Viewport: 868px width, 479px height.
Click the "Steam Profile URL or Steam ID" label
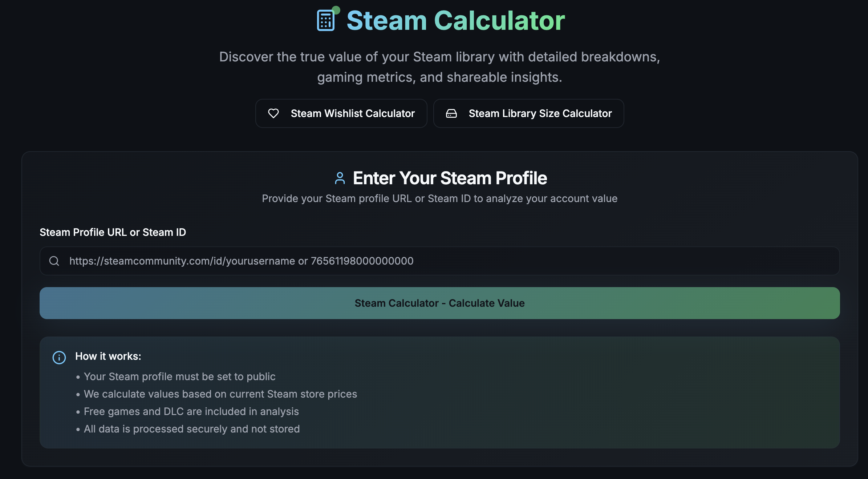(113, 232)
